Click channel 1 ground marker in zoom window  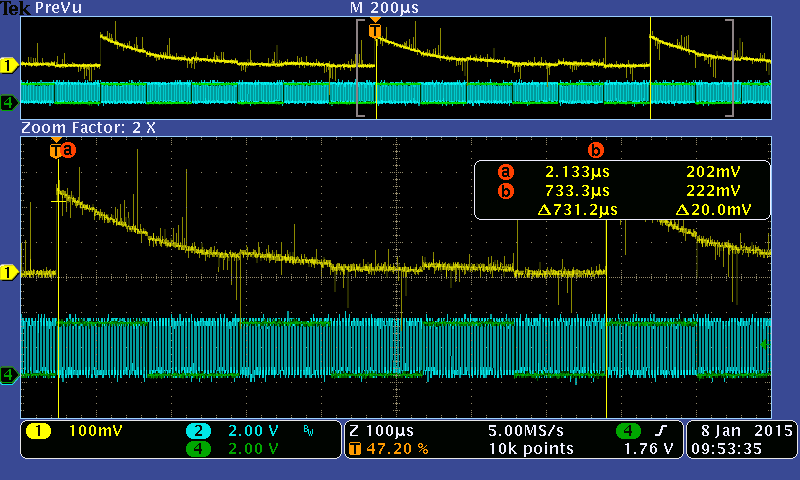point(9,272)
